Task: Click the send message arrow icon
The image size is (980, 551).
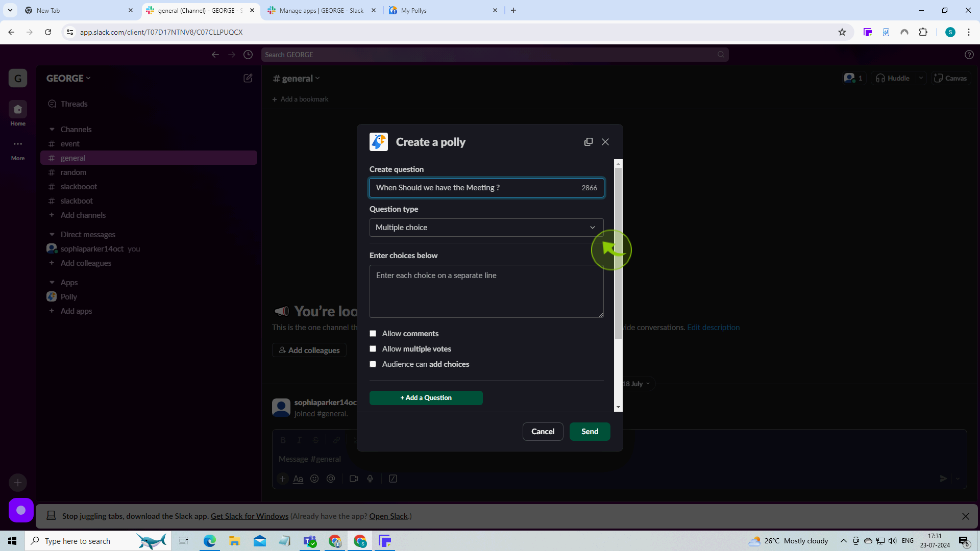Action: coord(943,479)
